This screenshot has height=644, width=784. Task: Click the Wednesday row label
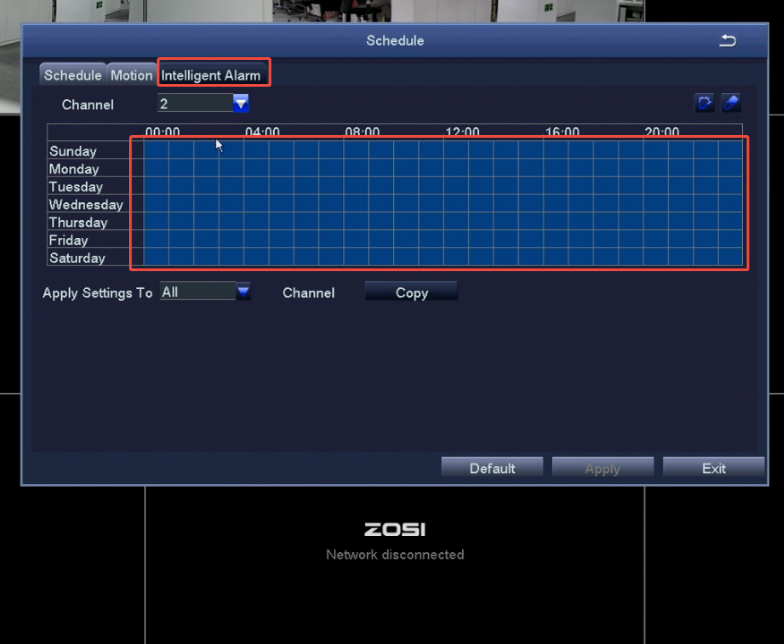(86, 205)
